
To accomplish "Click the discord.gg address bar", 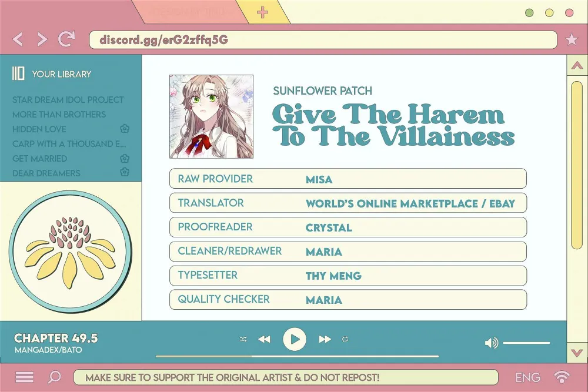I will pos(323,40).
